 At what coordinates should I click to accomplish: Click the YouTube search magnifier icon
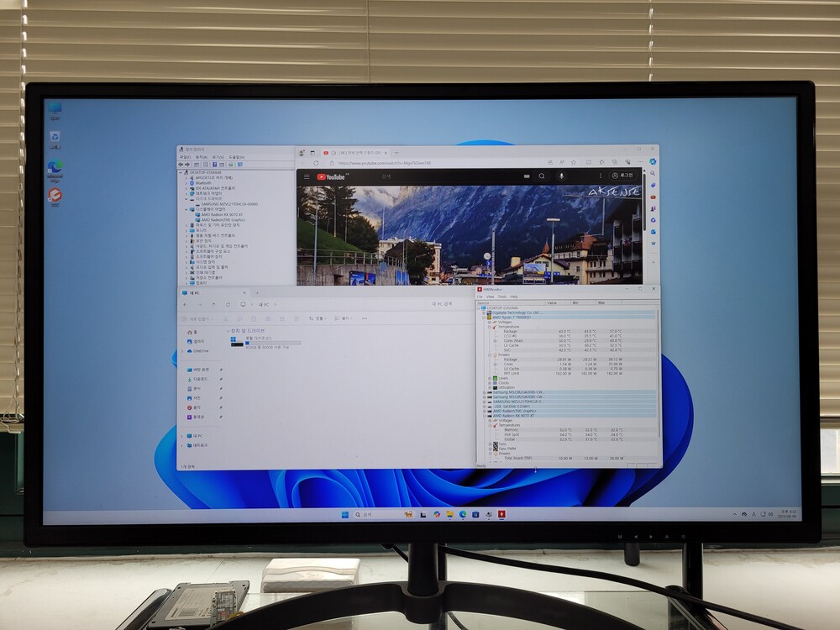[x=542, y=176]
